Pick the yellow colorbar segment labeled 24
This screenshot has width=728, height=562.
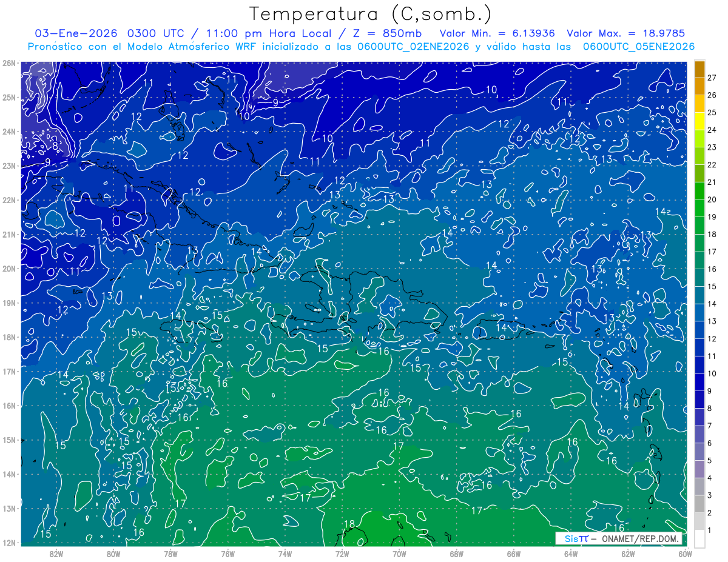point(699,122)
